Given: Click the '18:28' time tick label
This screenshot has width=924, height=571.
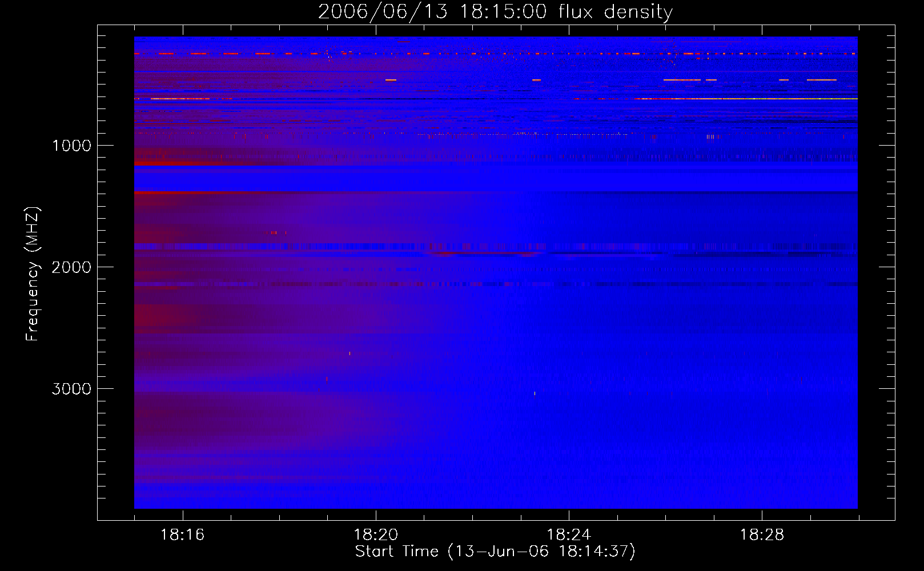Looking at the screenshot, I should coord(762,535).
